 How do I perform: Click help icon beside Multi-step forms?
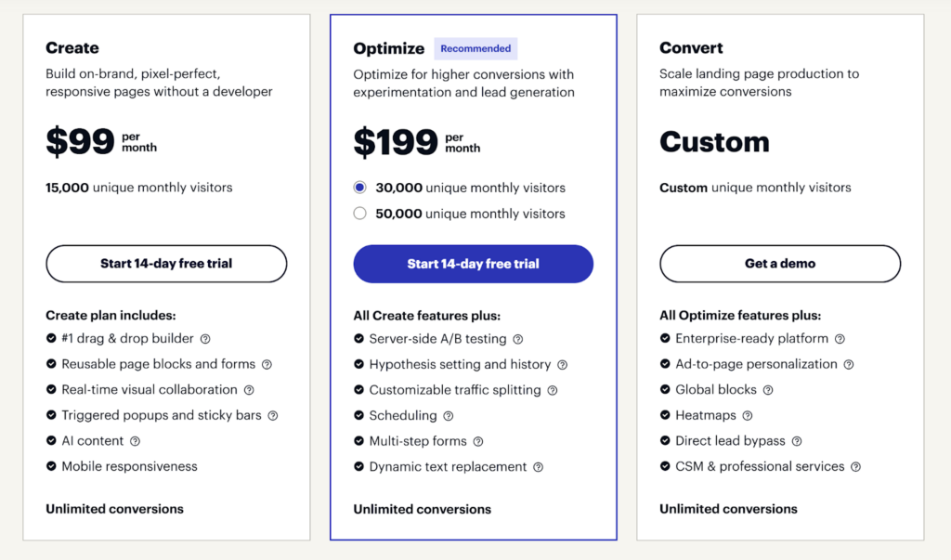pos(478,442)
